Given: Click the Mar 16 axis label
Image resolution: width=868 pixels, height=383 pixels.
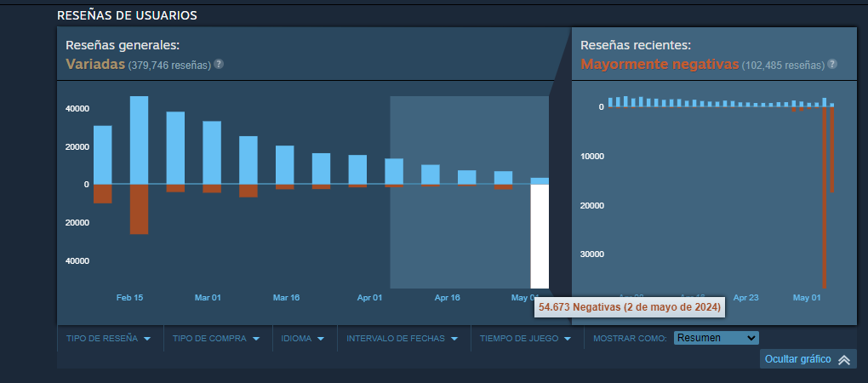Looking at the screenshot, I should coord(286,298).
